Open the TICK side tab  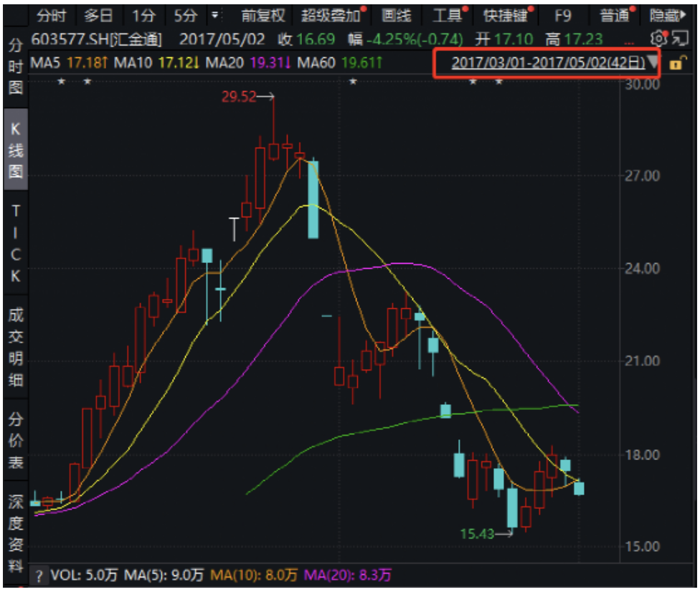pyautogui.click(x=15, y=244)
